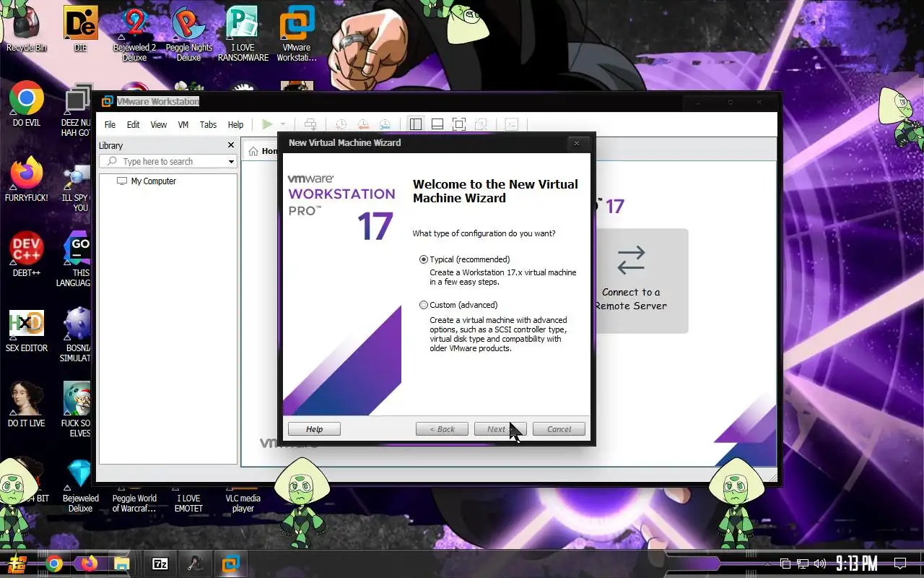Open the Tabs menu
This screenshot has width=924, height=578.
(208, 124)
